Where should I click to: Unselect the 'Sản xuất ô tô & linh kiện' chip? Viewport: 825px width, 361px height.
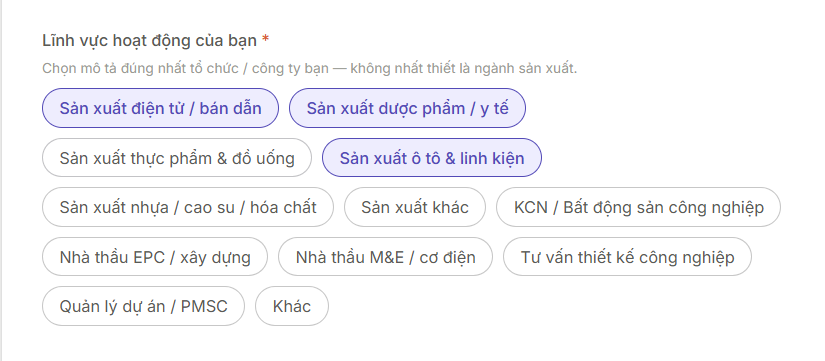coord(431,157)
